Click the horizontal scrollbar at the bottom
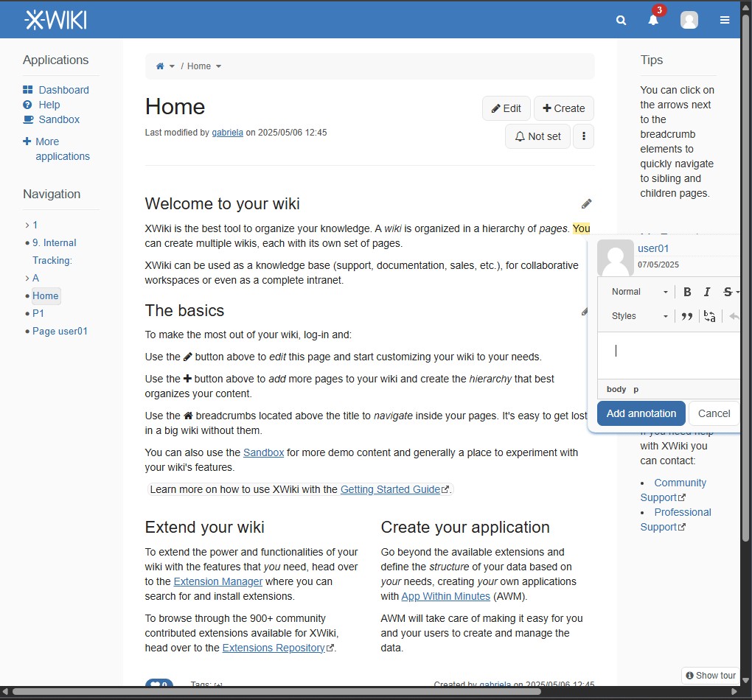The height and width of the screenshot is (700, 752). 276,691
